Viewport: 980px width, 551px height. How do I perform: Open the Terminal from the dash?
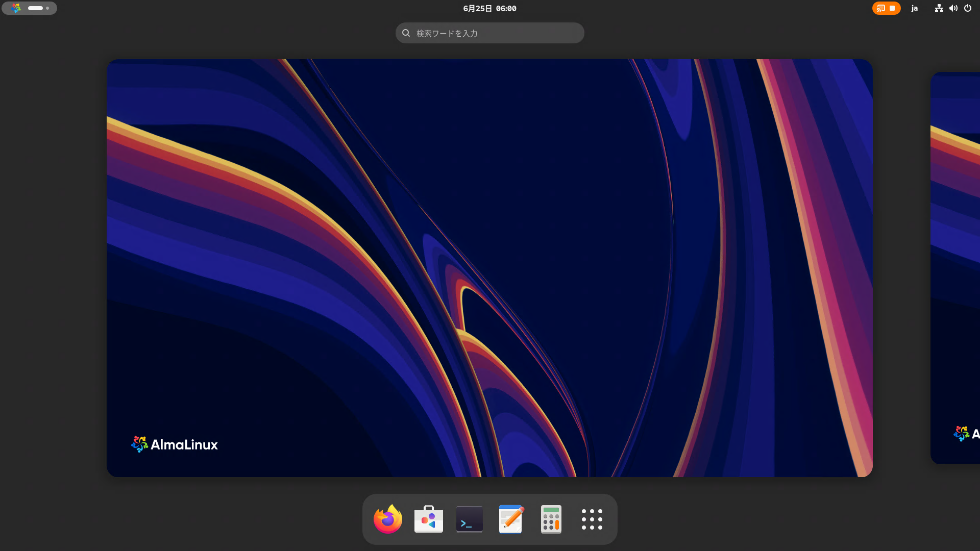pyautogui.click(x=469, y=519)
